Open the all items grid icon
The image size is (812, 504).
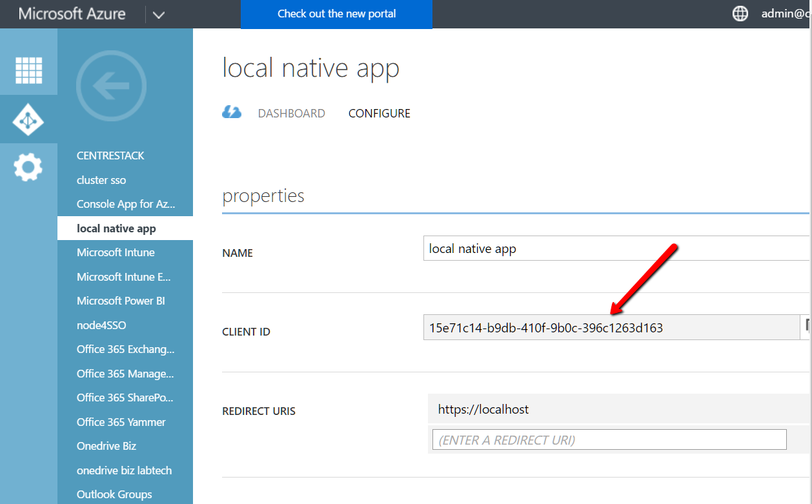[28, 70]
